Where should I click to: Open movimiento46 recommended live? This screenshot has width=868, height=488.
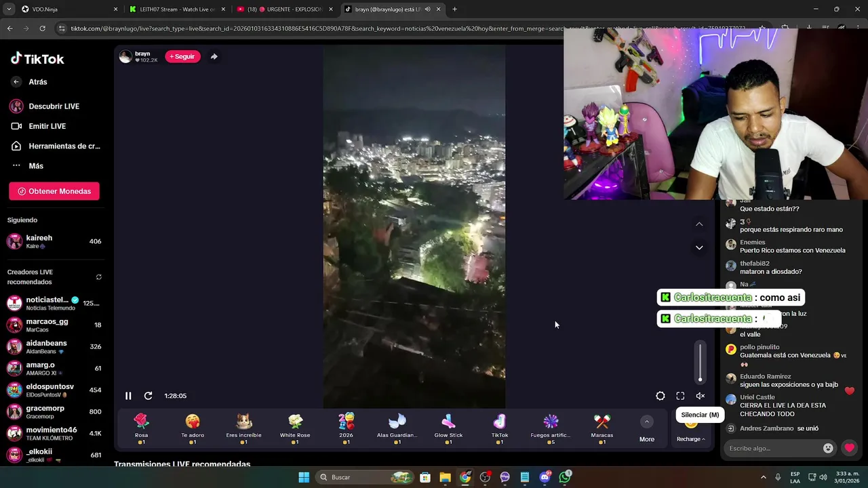(54, 433)
